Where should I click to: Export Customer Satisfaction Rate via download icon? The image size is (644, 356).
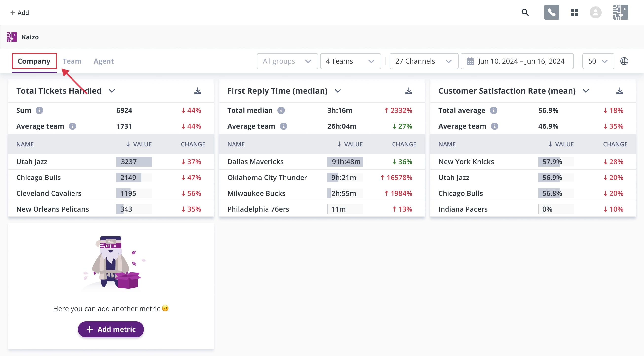620,91
